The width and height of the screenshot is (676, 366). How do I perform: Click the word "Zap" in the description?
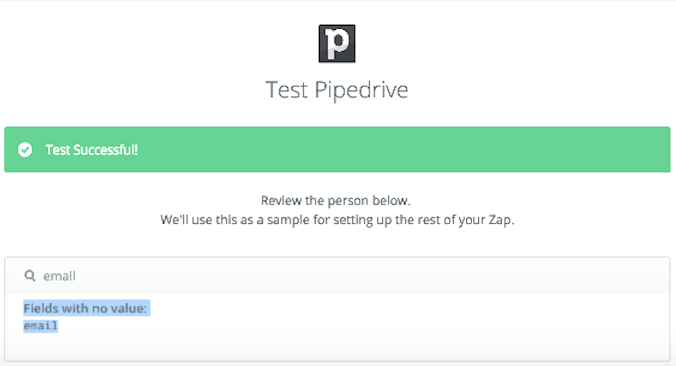[501, 220]
